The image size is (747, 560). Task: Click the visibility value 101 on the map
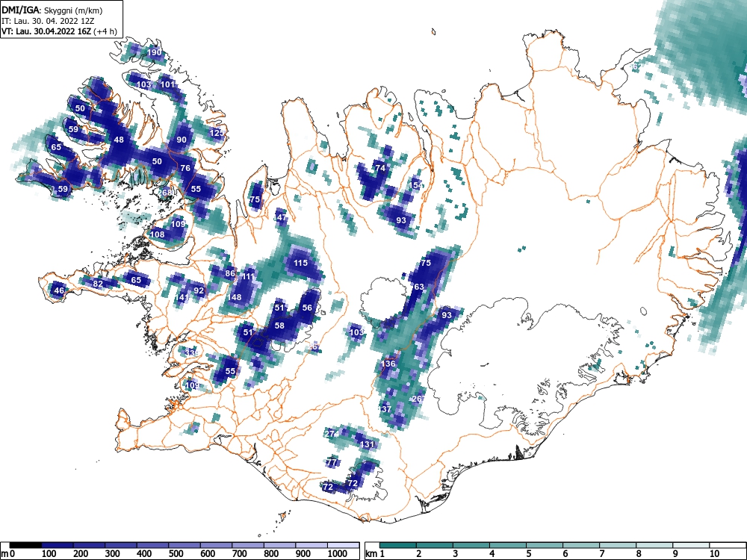pyautogui.click(x=167, y=85)
